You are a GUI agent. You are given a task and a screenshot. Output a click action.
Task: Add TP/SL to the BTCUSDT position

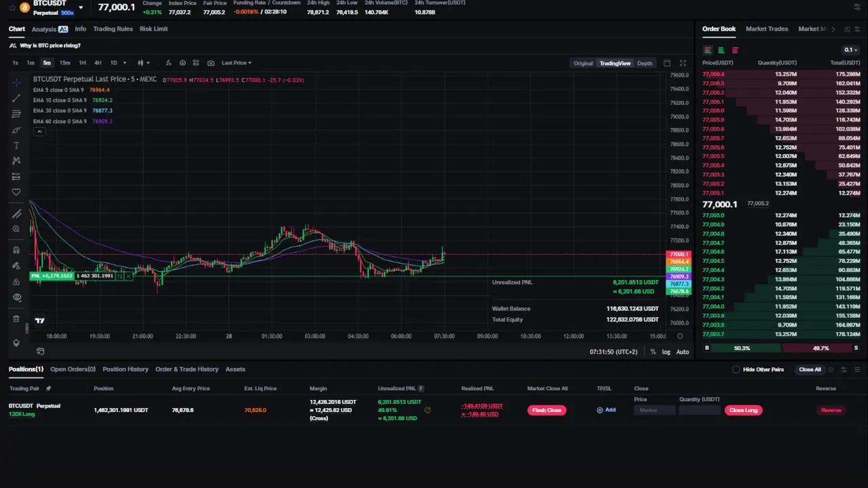(606, 410)
